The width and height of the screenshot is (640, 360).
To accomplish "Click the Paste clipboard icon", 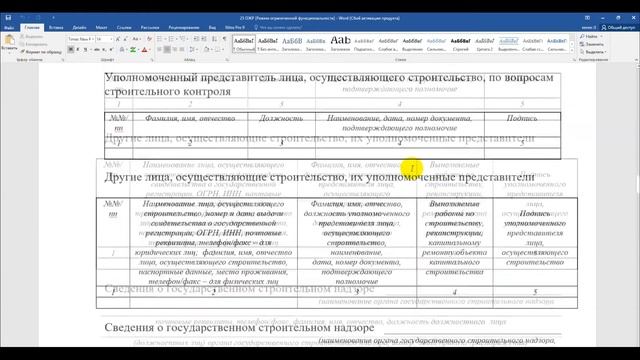I will coord(9,40).
